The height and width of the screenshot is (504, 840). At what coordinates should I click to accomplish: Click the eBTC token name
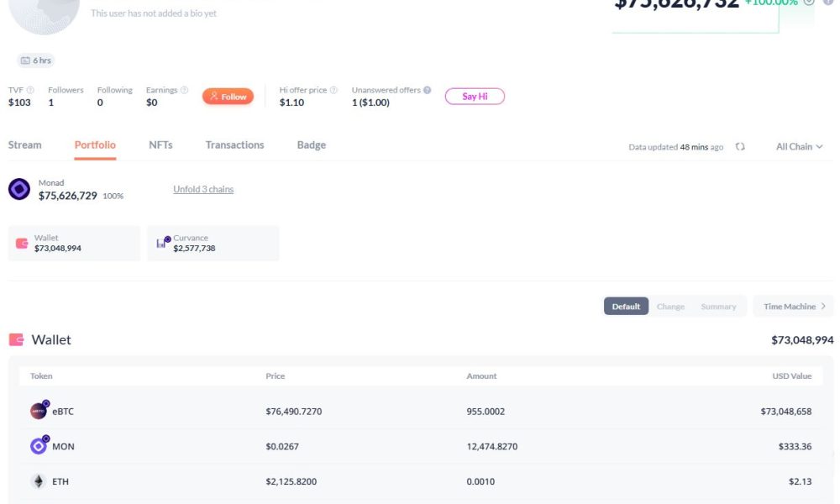coord(63,412)
